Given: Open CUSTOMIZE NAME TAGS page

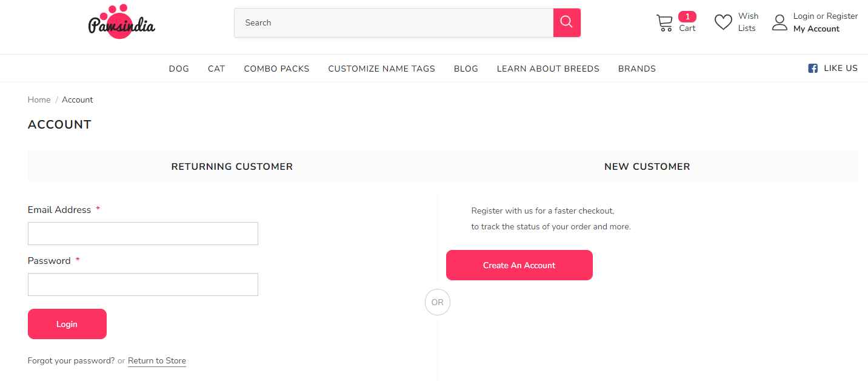Looking at the screenshot, I should click(381, 69).
